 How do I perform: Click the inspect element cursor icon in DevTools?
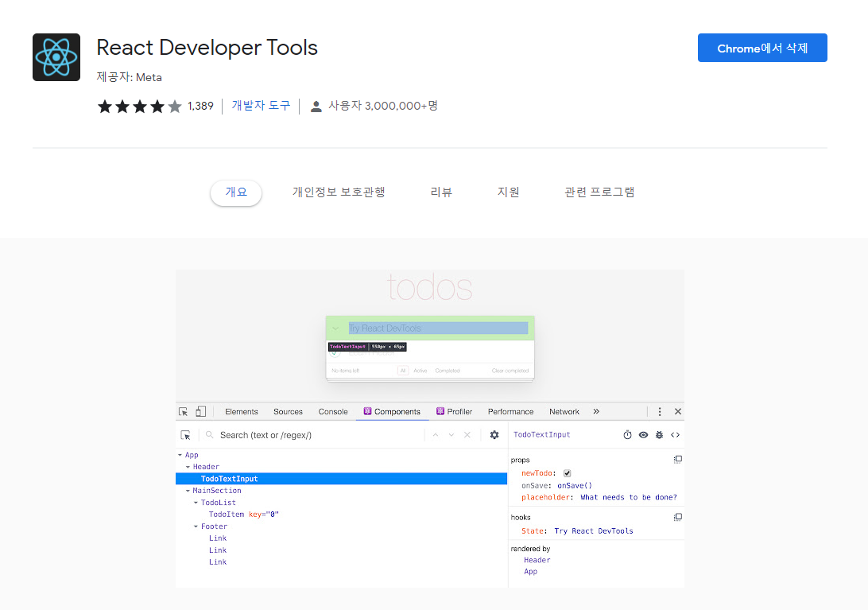[x=184, y=412]
